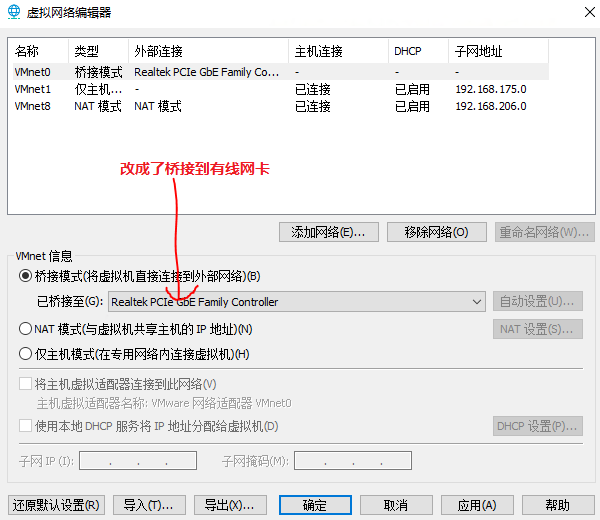Screen dimensions: 600x520
Task: Select the VMnet1 row
Action: 281,89
